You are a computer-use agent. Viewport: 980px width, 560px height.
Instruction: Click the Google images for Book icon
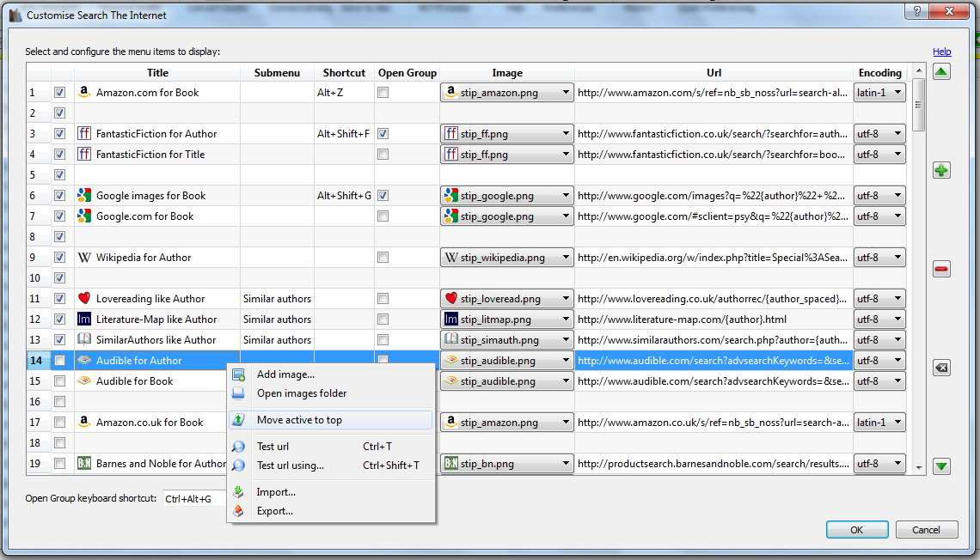[83, 195]
